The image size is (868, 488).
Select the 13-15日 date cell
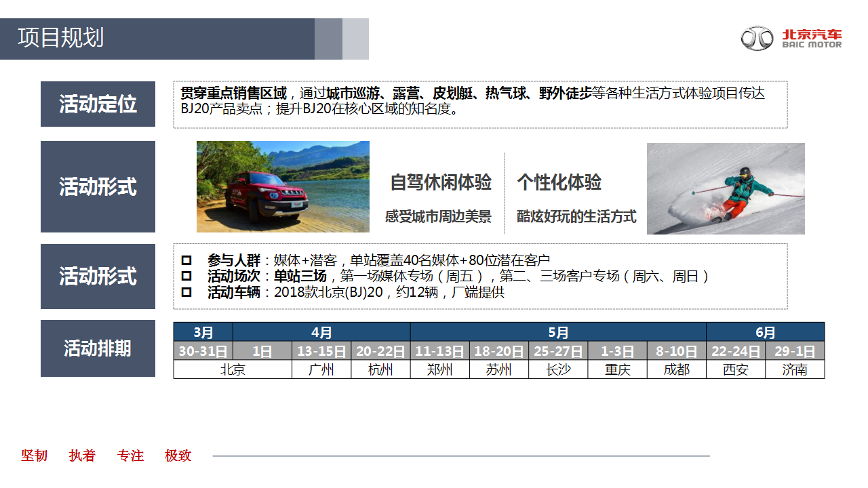[321, 351]
